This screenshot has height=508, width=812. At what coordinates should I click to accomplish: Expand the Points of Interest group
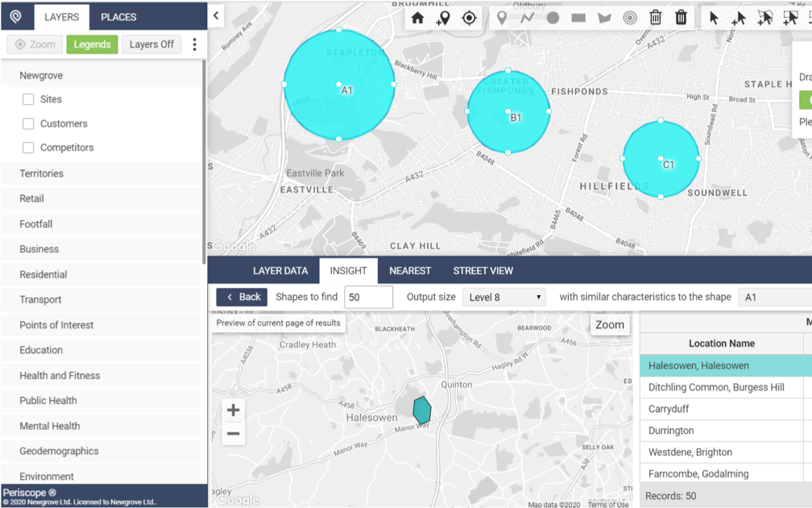click(x=101, y=325)
